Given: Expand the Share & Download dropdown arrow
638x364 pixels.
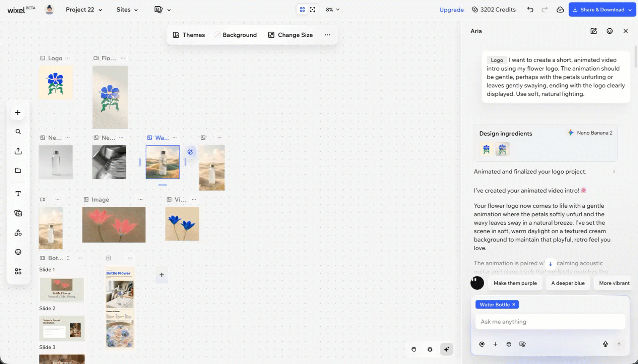Looking at the screenshot, I should [x=630, y=10].
